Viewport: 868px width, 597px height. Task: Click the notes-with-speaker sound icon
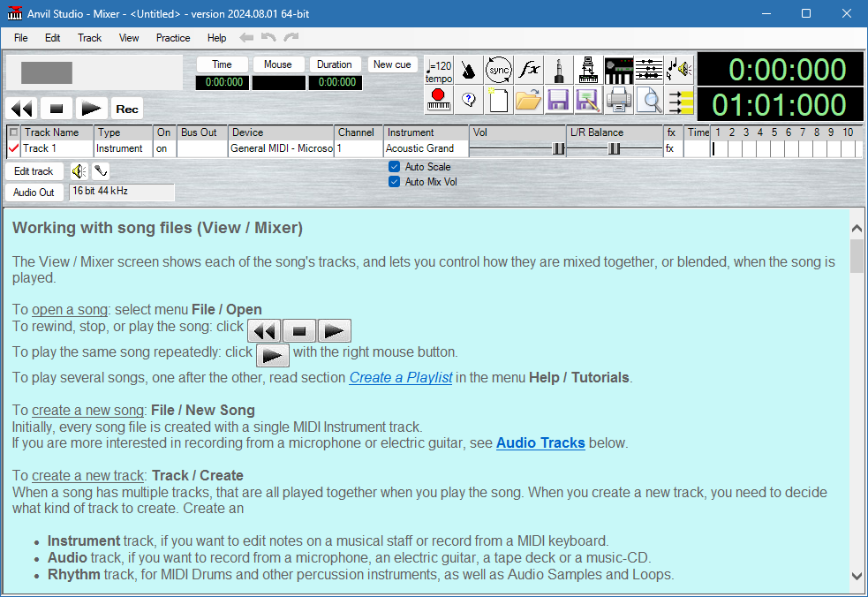(x=679, y=71)
